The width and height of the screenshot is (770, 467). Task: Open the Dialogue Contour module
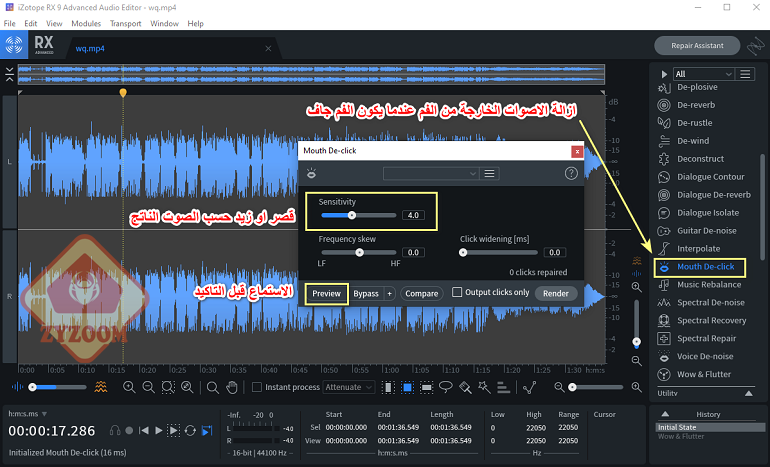(x=710, y=177)
